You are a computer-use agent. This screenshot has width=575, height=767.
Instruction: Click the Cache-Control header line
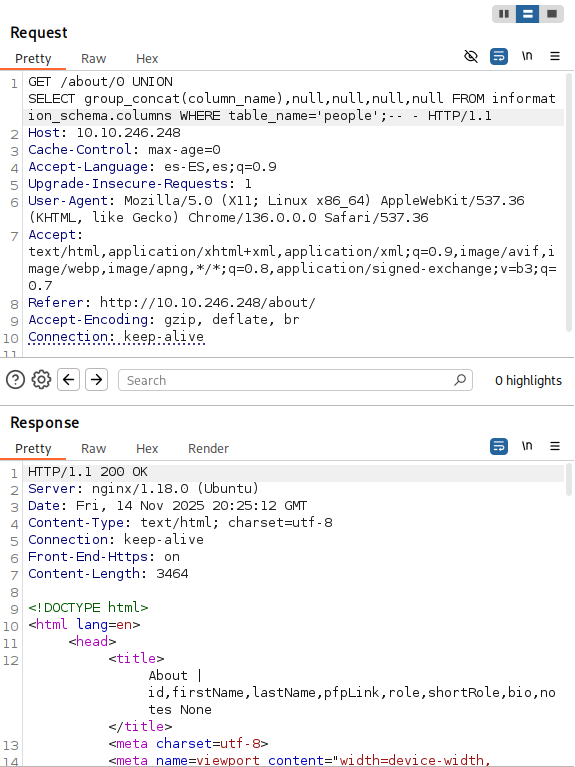(x=124, y=150)
